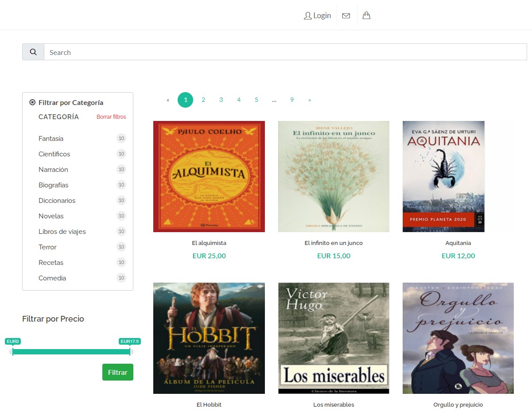Click the Filtrar por Precio heading
Image resolution: width=532 pixels, height=412 pixels.
click(x=53, y=319)
